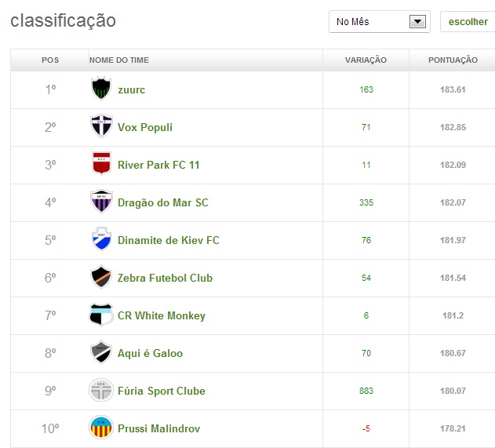Click the VARIAÇÃO column header

(x=366, y=60)
